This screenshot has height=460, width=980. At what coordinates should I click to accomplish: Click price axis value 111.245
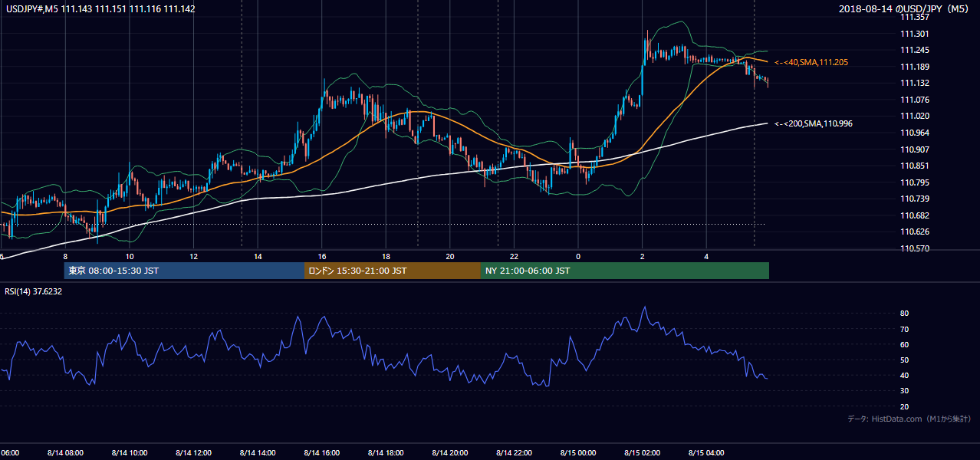[914, 50]
